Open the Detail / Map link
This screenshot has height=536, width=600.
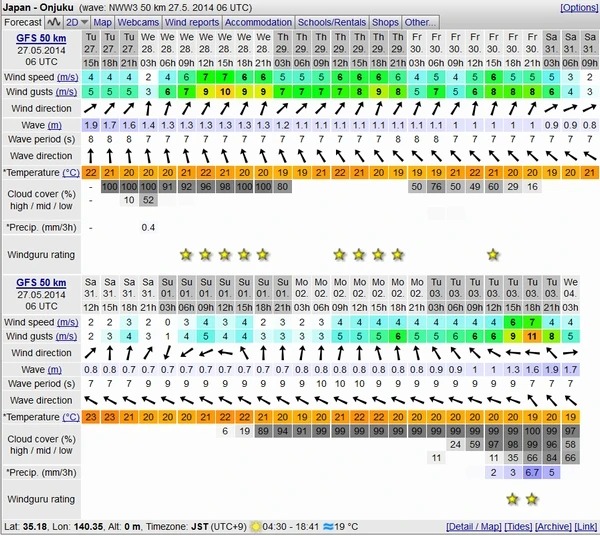coord(473,527)
